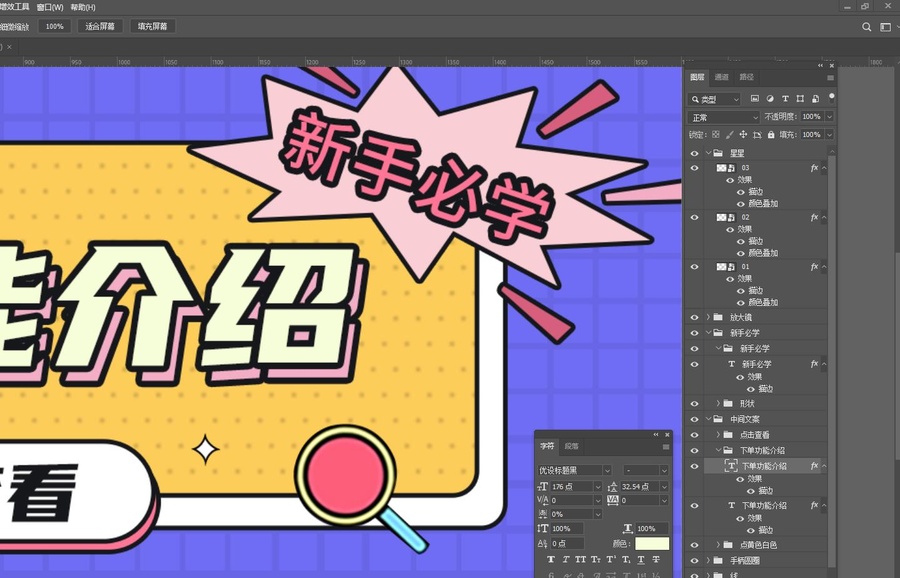Image resolution: width=900 pixels, height=578 pixels.
Task: Apply faux bold in the 字符 panel
Action: 551,559
